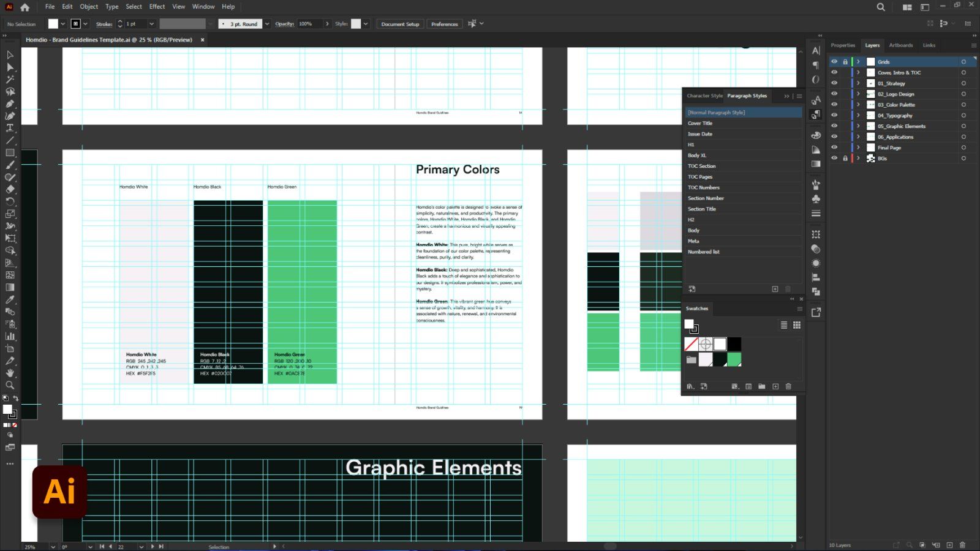
Task: Click the green swatch in Swatches panel
Action: click(x=734, y=359)
